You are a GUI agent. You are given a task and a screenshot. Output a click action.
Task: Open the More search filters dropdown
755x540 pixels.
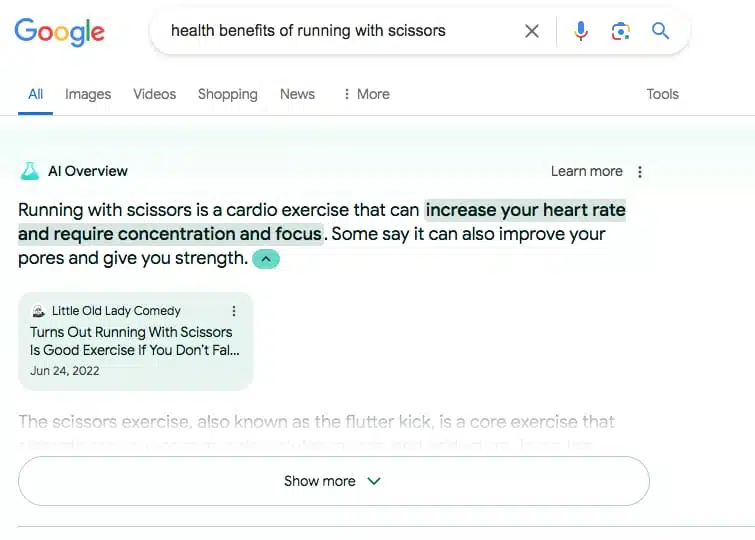[366, 94]
